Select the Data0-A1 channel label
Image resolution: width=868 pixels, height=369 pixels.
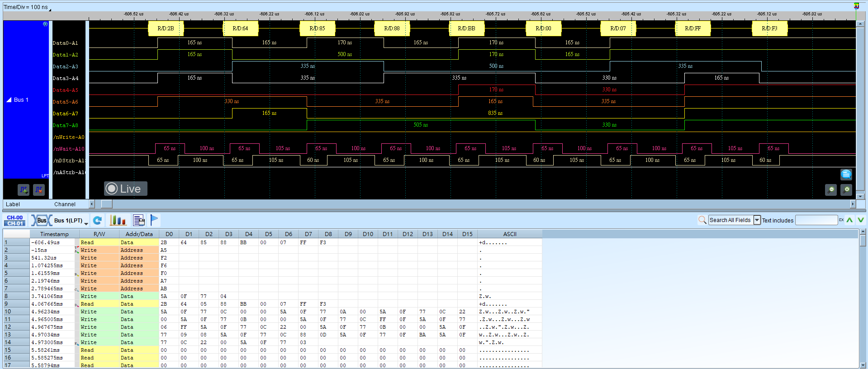click(x=66, y=43)
